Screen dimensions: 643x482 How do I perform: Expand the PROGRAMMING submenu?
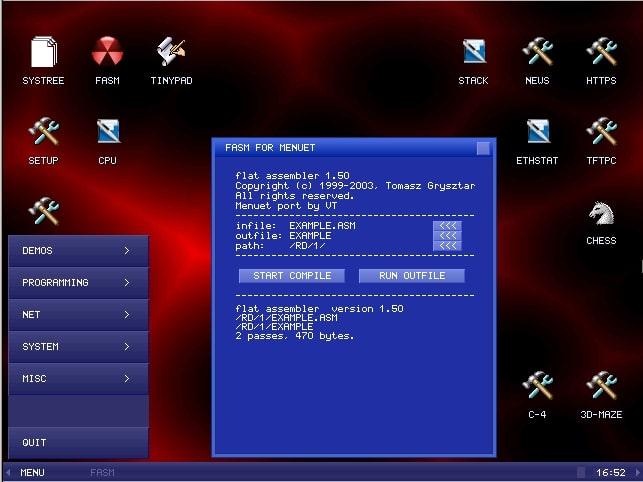click(x=78, y=283)
